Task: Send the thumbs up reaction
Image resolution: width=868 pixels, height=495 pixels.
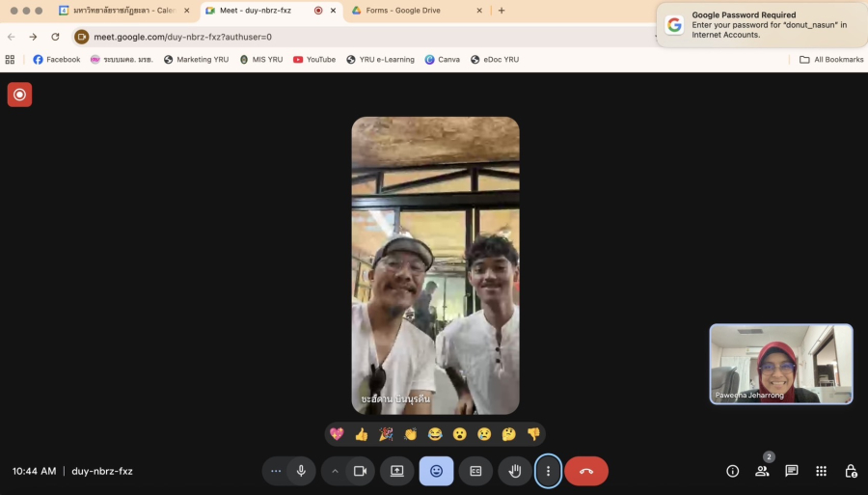Action: [x=361, y=434]
